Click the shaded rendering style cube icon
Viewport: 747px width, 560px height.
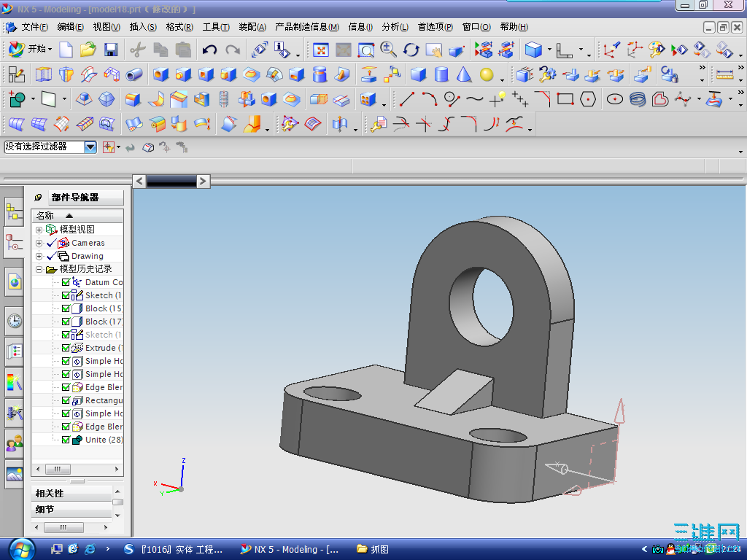[x=533, y=50]
